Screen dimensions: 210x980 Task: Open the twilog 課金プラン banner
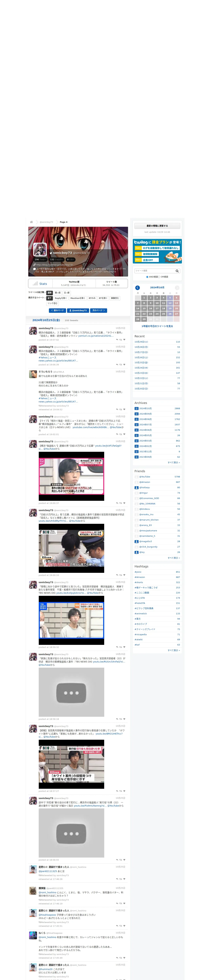pos(157,251)
